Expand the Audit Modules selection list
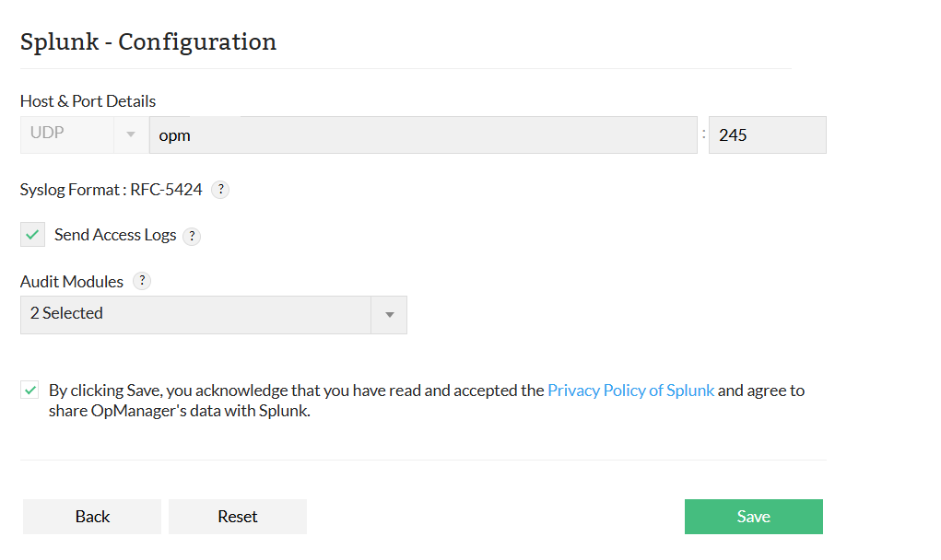Viewport: 941px width, 560px height. click(x=391, y=314)
